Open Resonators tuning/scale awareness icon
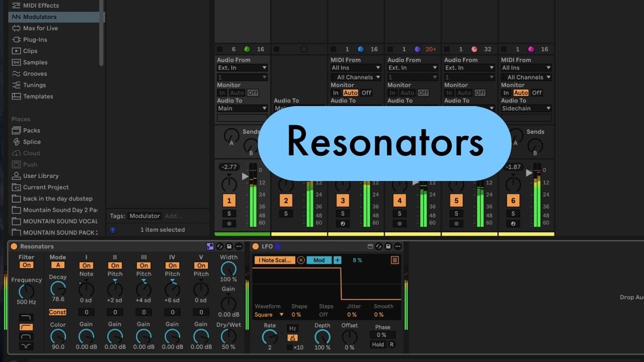The height and width of the screenshot is (362, 644). click(210, 246)
